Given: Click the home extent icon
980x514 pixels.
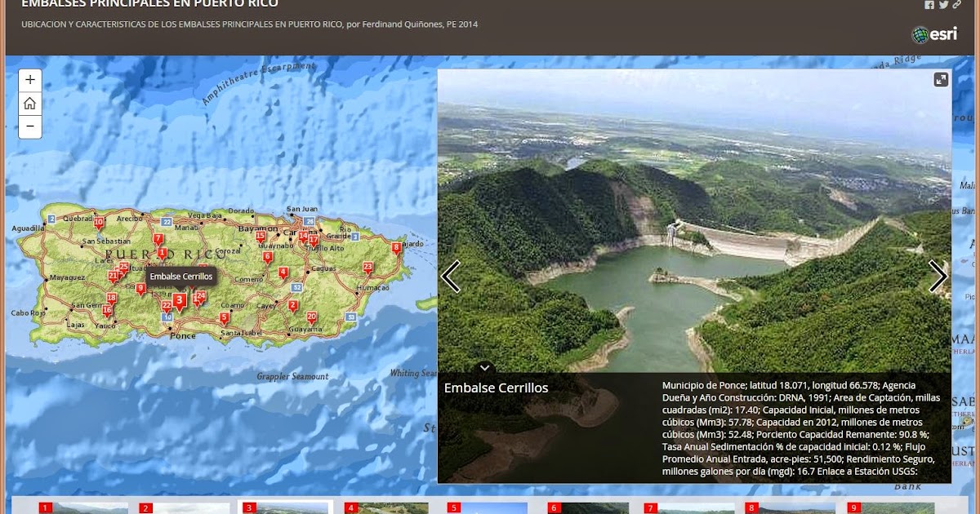Looking at the screenshot, I should [29, 104].
